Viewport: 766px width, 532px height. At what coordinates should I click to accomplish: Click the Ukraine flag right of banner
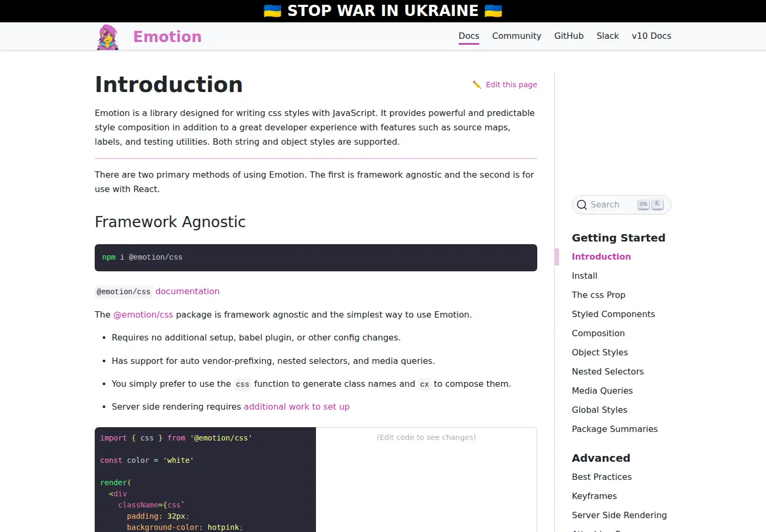(x=493, y=11)
